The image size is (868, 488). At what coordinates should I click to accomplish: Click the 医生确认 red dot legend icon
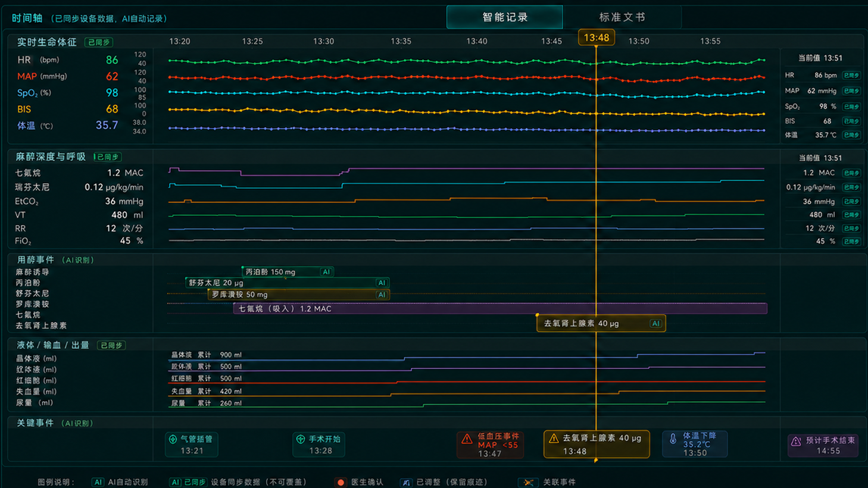(341, 482)
